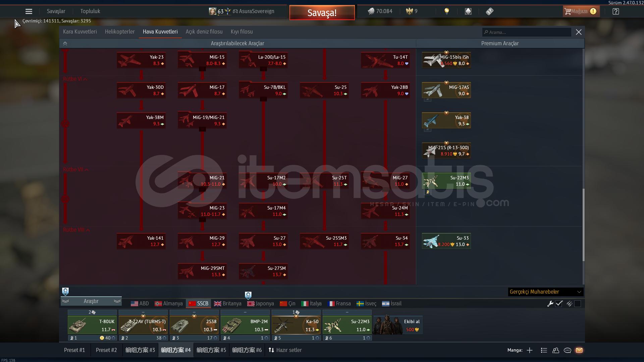Image resolution: width=644 pixels, height=362 pixels.
Task: Click Ekibi al crew purchase button
Action: click(398, 325)
